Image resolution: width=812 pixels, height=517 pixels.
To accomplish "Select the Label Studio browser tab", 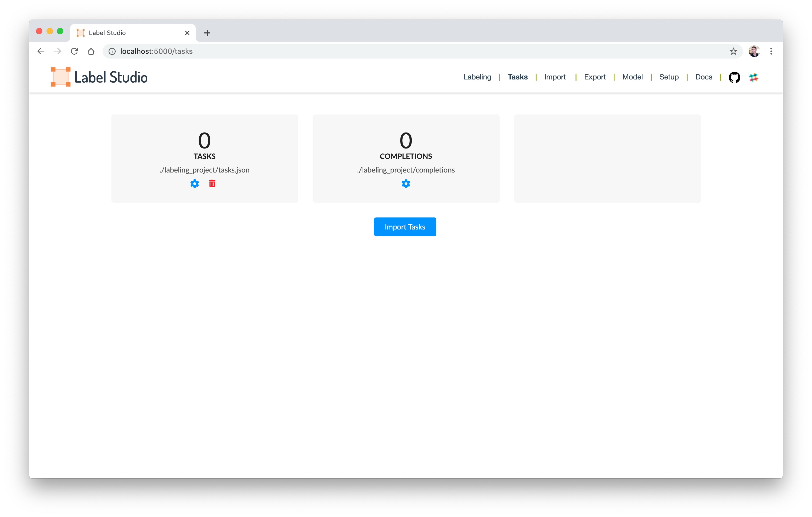I will [133, 33].
